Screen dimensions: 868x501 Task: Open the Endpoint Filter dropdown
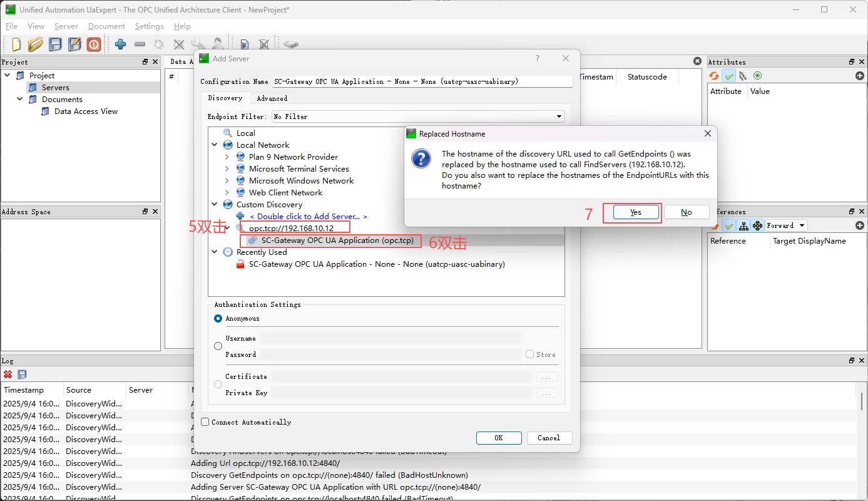point(418,116)
